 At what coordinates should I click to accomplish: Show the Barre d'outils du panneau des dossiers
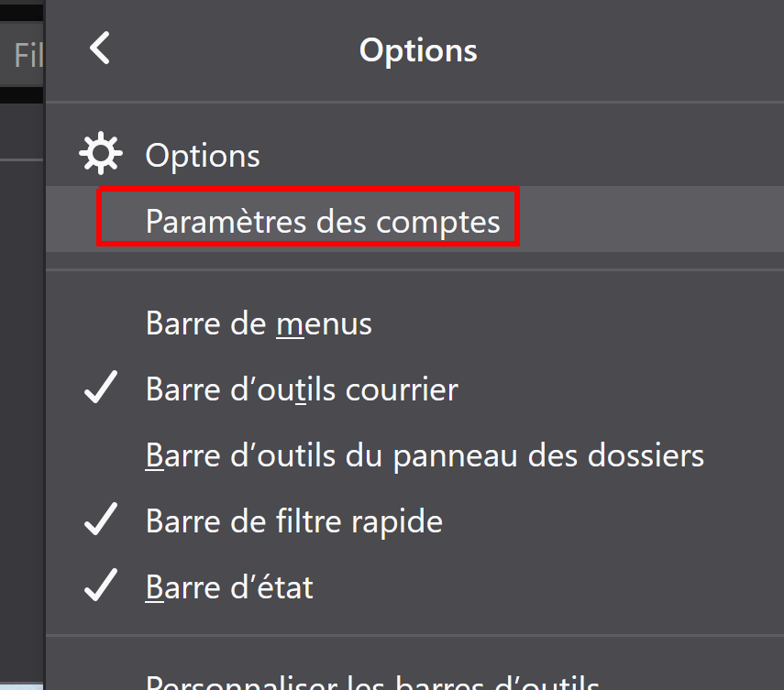[424, 455]
